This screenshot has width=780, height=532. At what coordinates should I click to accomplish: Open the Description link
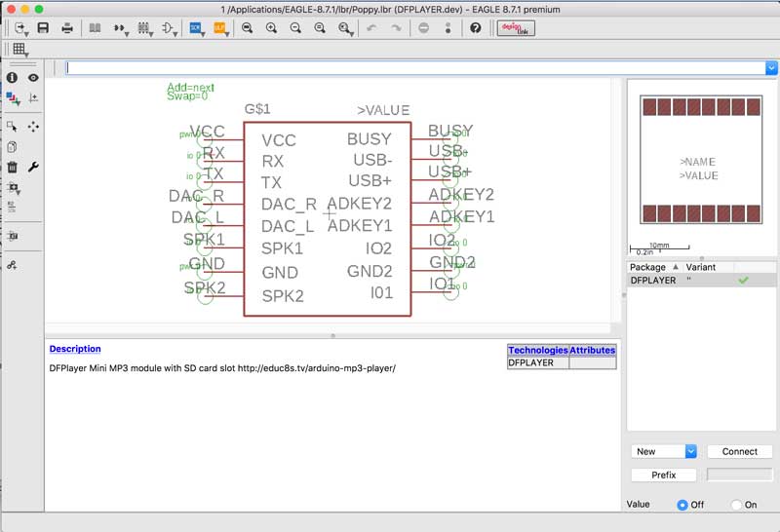click(75, 349)
